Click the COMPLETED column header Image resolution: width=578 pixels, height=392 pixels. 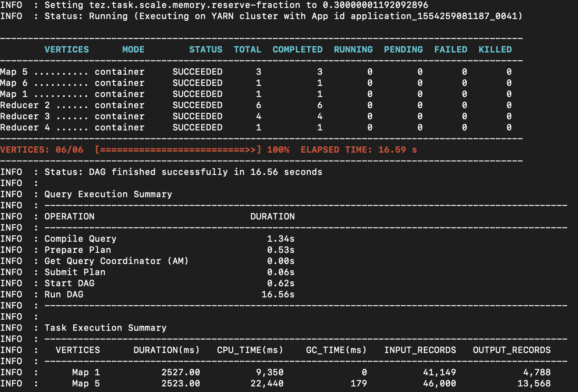pyautogui.click(x=297, y=49)
